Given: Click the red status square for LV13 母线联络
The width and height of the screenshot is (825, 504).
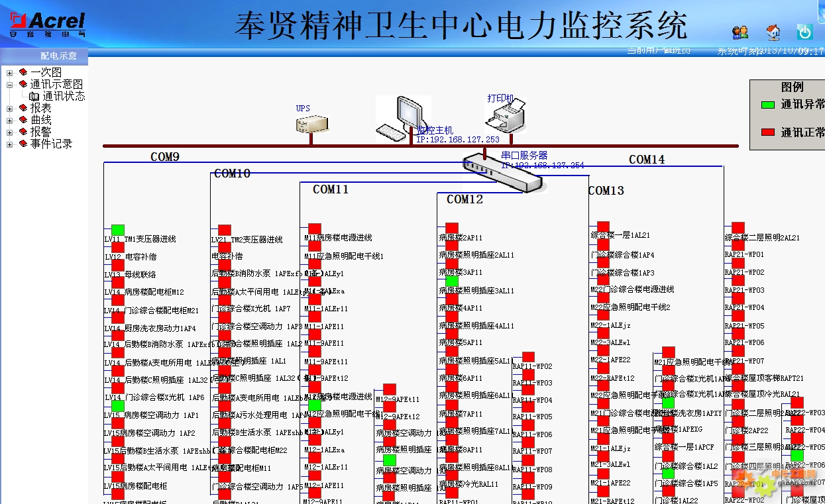Looking at the screenshot, I should (118, 266).
